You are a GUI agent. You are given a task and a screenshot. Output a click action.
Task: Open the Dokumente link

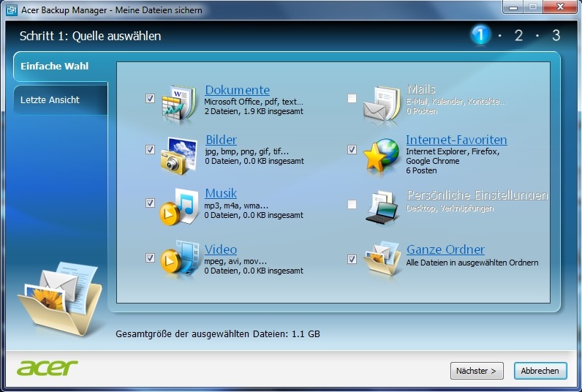coord(237,90)
